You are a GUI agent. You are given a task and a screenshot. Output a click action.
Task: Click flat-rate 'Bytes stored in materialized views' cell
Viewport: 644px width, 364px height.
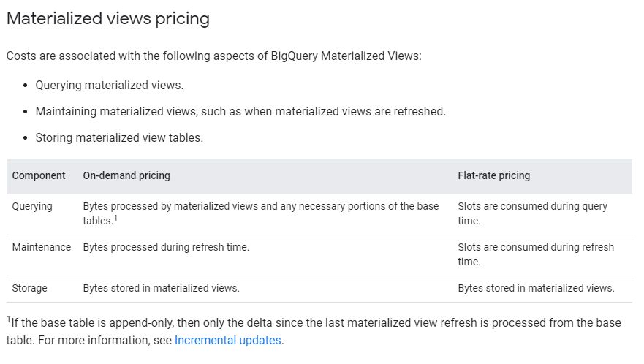[536, 288]
